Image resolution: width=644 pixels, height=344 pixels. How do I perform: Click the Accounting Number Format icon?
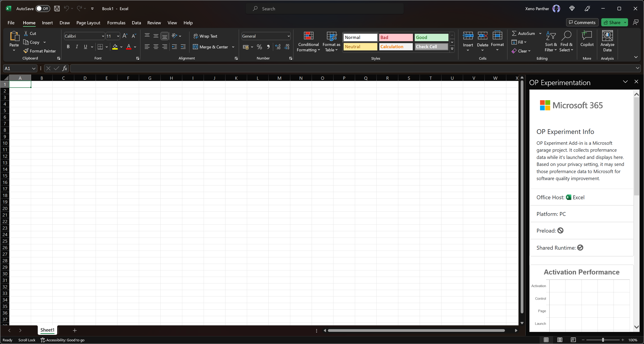tap(246, 47)
